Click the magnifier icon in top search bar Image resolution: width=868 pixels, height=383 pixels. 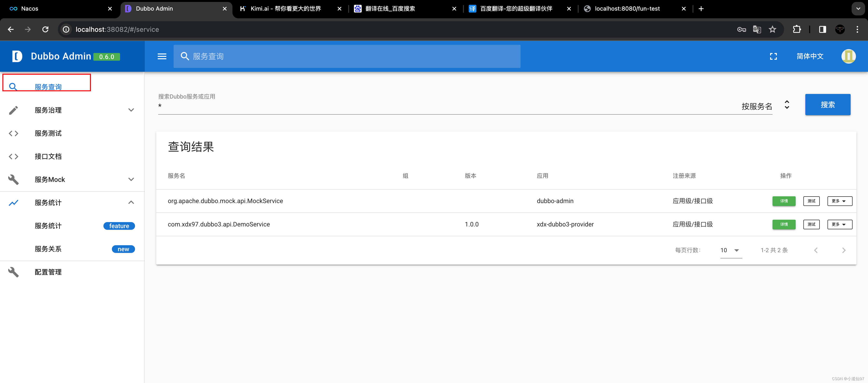click(x=185, y=56)
